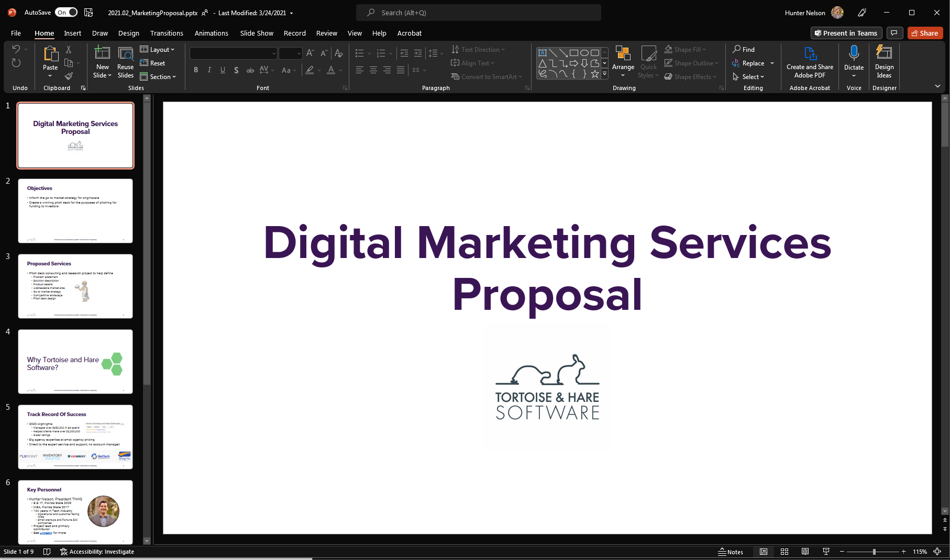Switch to the Animations tab
Screen dimensions: 950x560
point(211,33)
